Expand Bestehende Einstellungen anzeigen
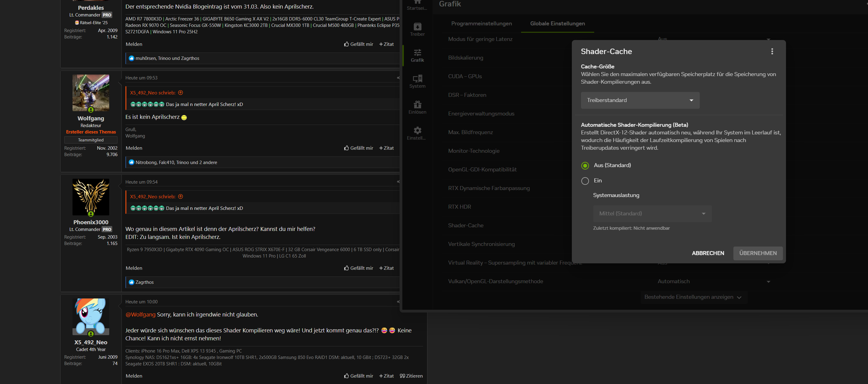868x384 pixels. pos(693,297)
